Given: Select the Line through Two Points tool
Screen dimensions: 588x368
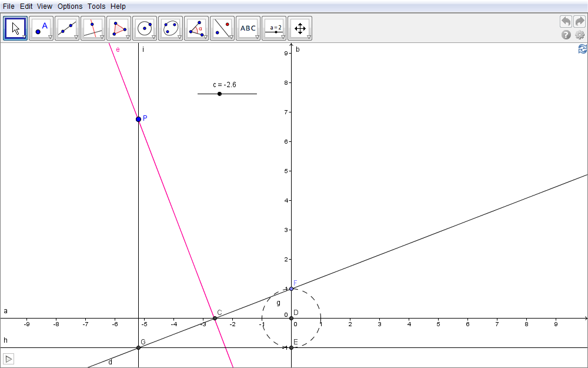Looking at the screenshot, I should click(x=67, y=28).
